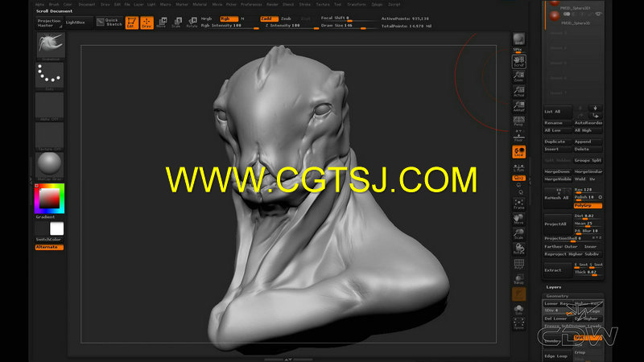Toggle the Alternate button

click(49, 247)
